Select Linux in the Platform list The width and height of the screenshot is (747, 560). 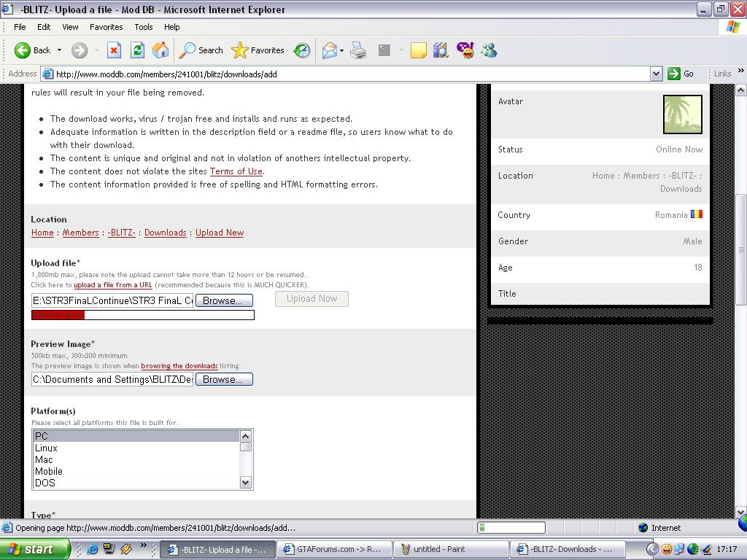(x=46, y=448)
